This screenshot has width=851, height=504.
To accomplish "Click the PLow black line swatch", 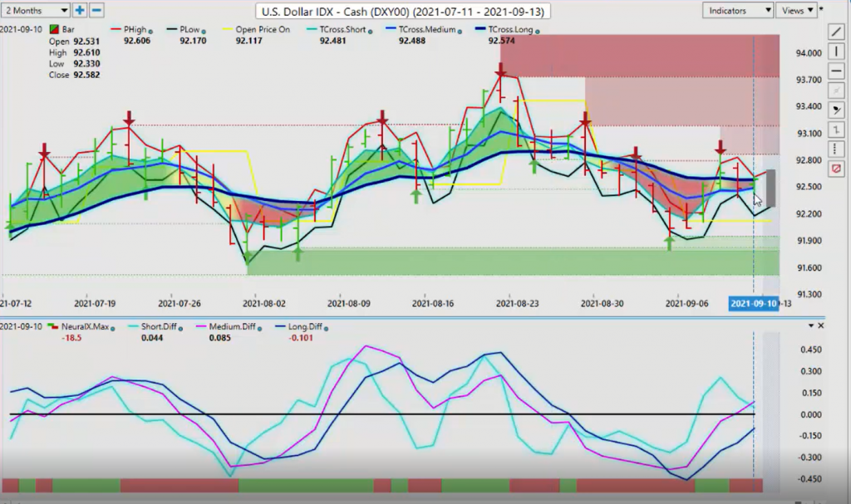I will pyautogui.click(x=171, y=29).
